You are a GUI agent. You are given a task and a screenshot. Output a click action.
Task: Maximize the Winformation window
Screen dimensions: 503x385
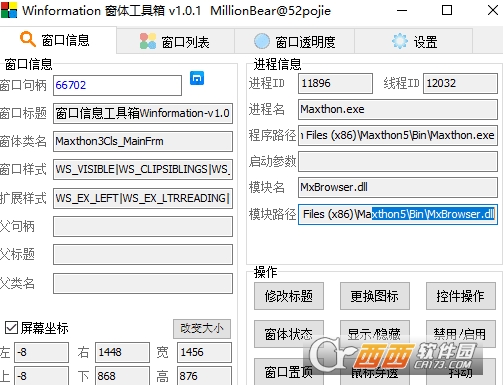(x=447, y=10)
